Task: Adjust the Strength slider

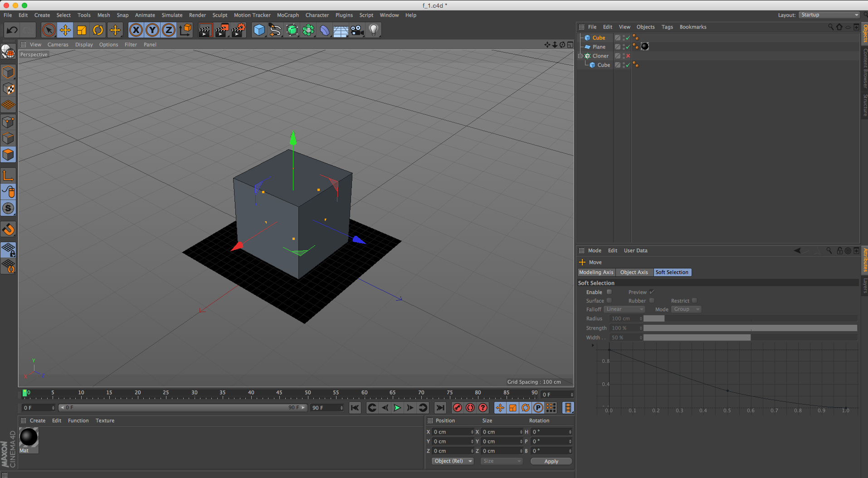Action: tap(750, 328)
